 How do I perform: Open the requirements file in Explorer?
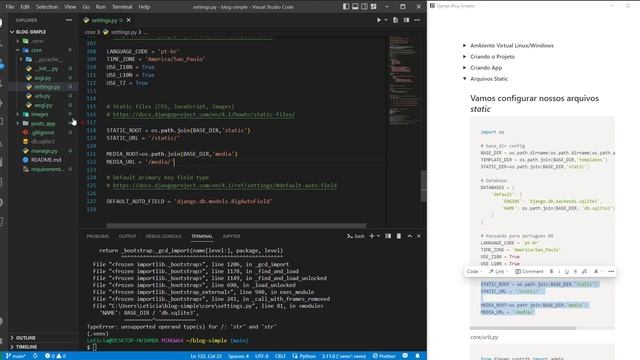(x=47, y=169)
